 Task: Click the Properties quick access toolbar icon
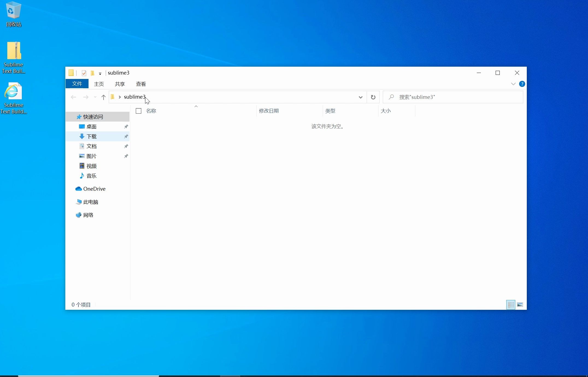click(x=84, y=73)
